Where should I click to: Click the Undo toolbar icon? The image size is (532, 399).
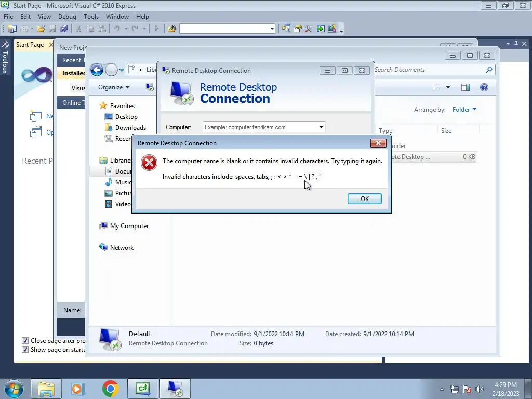tap(117, 29)
